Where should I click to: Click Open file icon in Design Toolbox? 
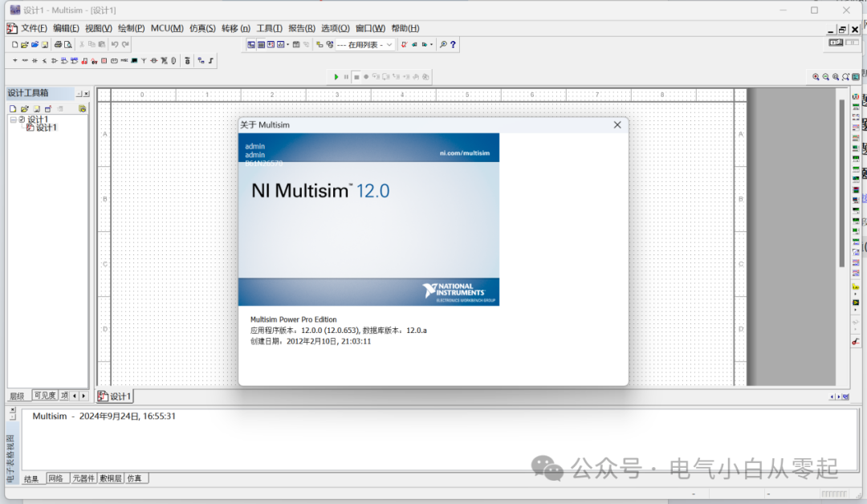[x=24, y=109]
